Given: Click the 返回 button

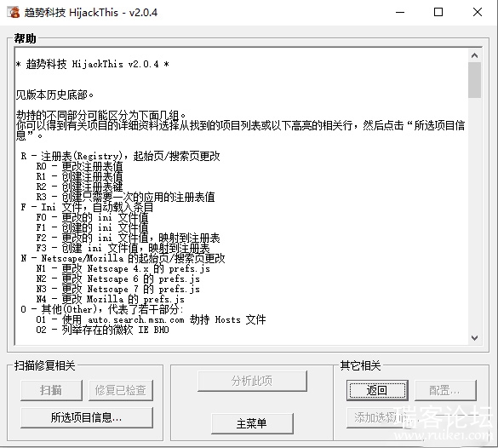Looking at the screenshot, I should click(377, 390).
